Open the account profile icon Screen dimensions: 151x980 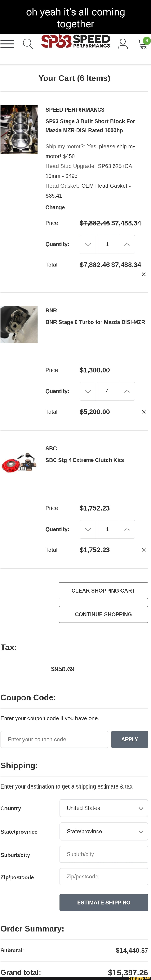pyautogui.click(x=123, y=44)
